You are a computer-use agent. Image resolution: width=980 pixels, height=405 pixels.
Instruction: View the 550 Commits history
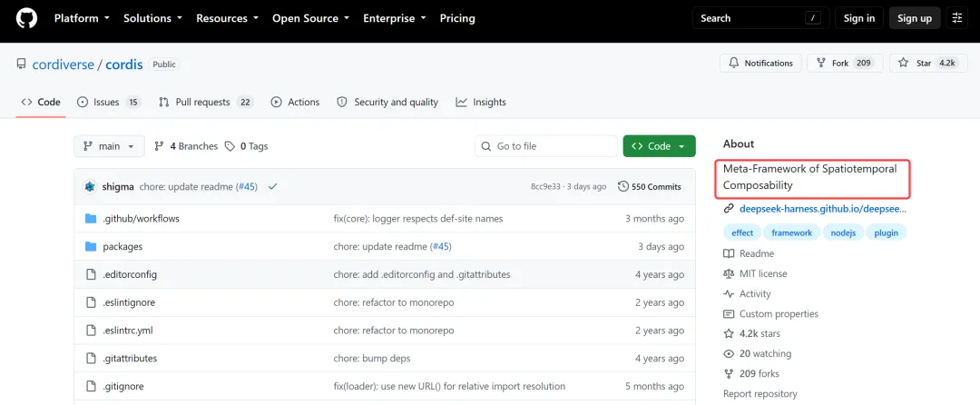coord(650,186)
